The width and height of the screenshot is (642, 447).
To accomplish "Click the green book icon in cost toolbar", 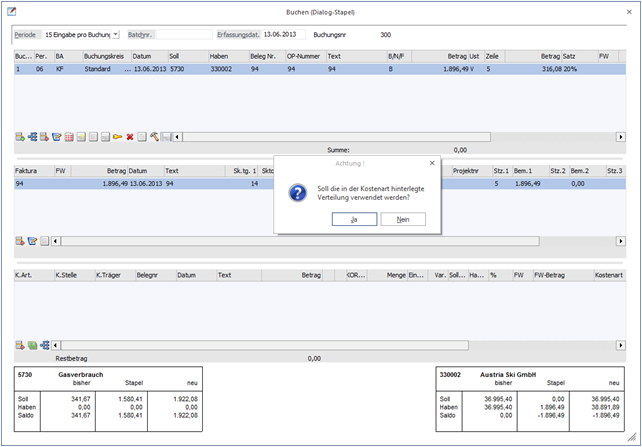I will point(32,345).
